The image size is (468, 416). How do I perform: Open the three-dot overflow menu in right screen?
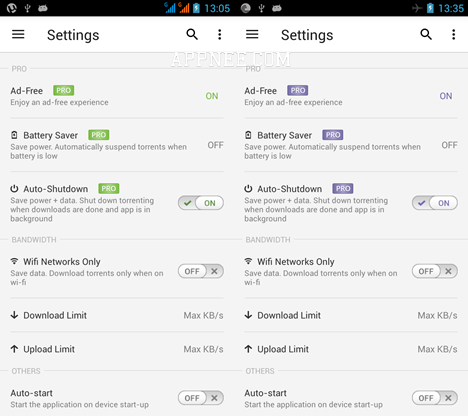point(453,34)
